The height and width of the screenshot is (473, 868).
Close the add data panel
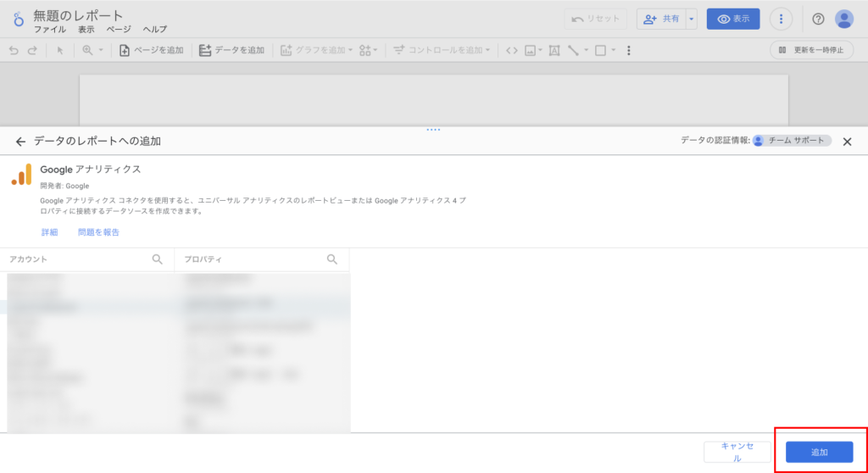pos(847,142)
